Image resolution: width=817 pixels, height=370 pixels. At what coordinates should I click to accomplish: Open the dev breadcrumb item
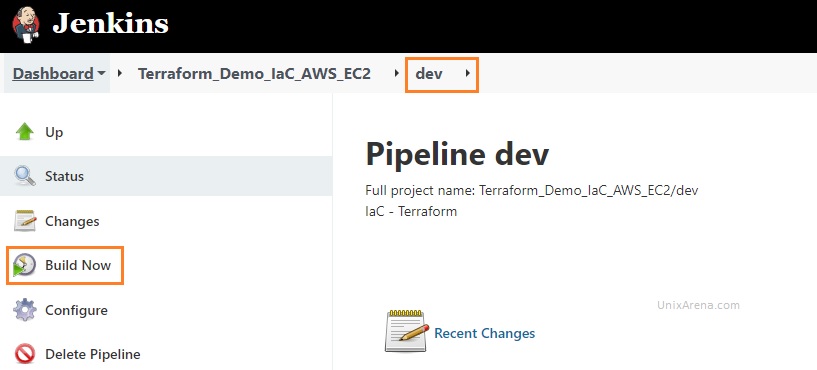[429, 73]
